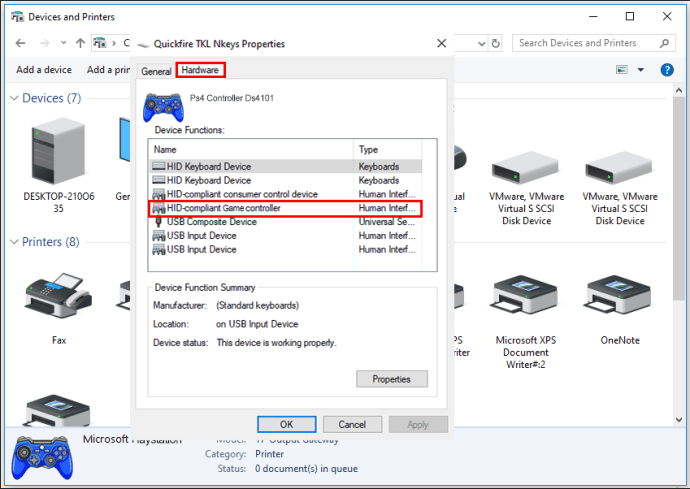Select the OneNote printer icon
Image resolution: width=690 pixels, height=489 pixels.
coord(620,300)
